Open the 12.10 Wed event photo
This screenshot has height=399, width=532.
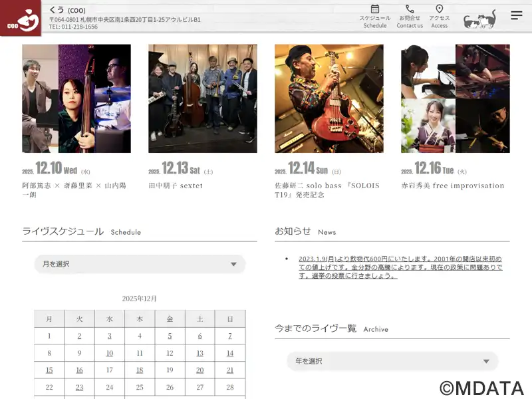(x=76, y=98)
